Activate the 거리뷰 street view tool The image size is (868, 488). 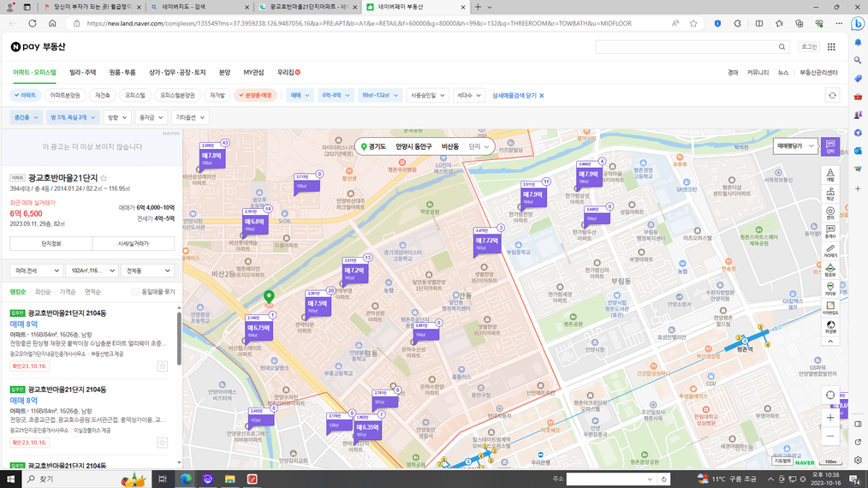click(829, 289)
